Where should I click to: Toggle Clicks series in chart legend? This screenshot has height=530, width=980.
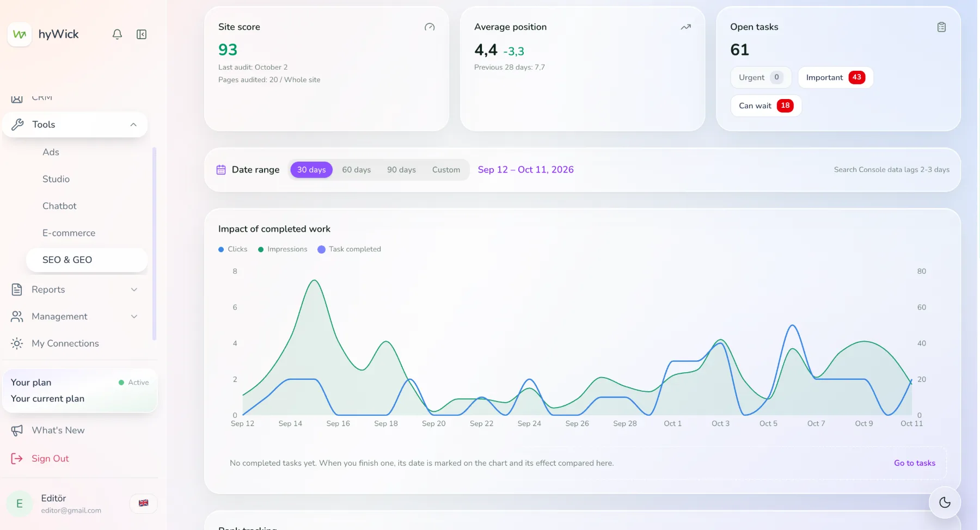click(x=232, y=249)
